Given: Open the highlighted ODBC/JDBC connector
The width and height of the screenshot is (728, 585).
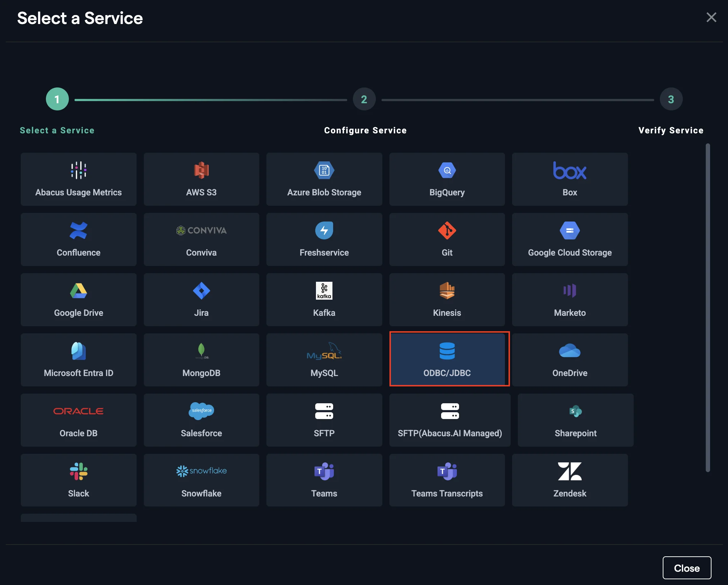Looking at the screenshot, I should [449, 359].
